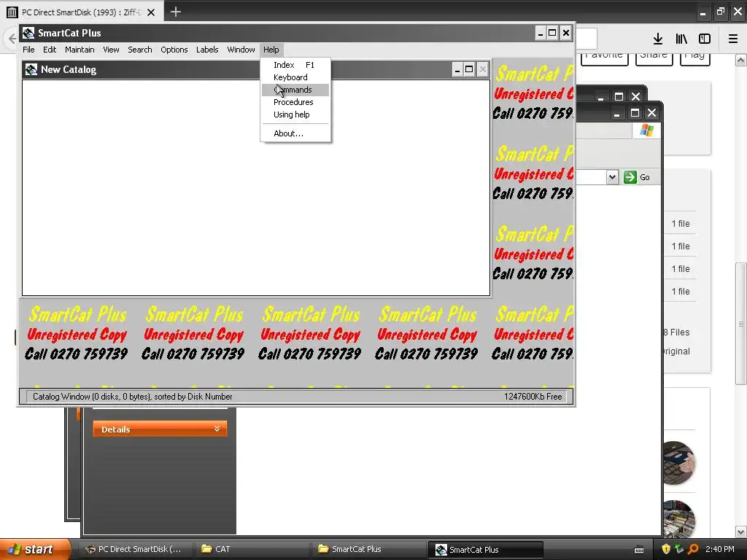Click the magnifier tray icon
The width and height of the screenshot is (747, 560).
click(x=693, y=549)
